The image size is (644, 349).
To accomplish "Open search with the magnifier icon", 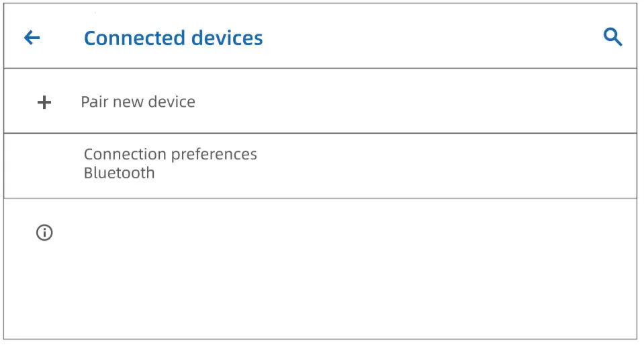I will coord(612,37).
